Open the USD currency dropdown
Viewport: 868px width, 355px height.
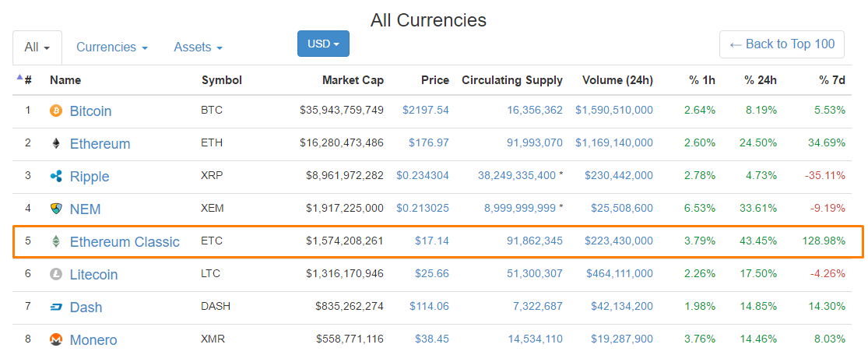click(323, 44)
